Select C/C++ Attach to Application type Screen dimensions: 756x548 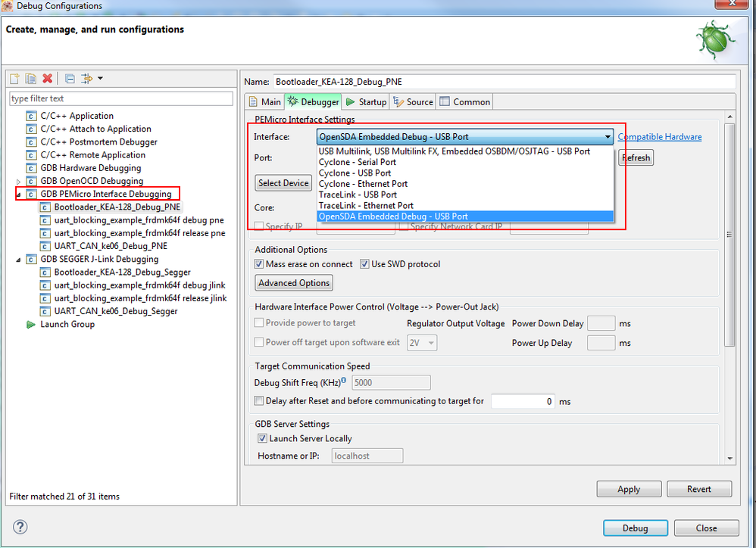95,129
